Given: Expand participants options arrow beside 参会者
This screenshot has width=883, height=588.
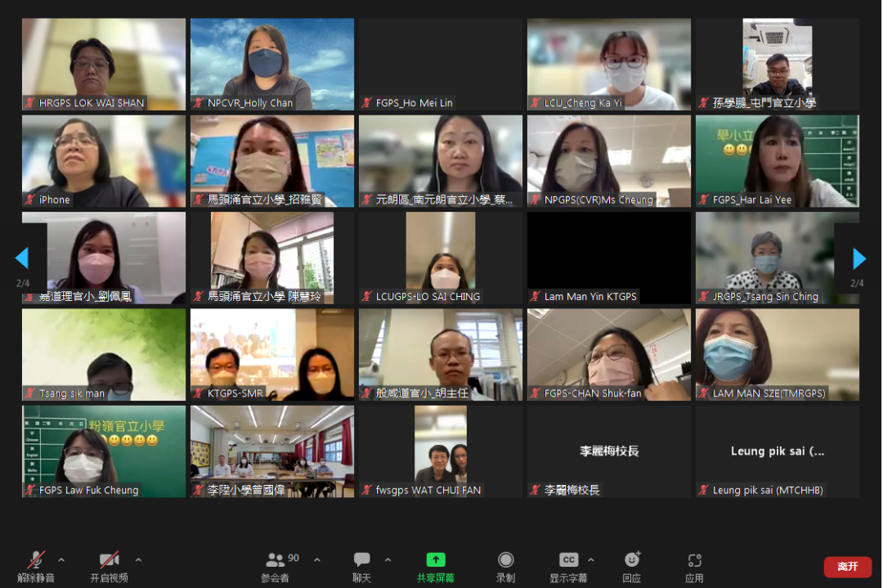Looking at the screenshot, I should tap(317, 560).
